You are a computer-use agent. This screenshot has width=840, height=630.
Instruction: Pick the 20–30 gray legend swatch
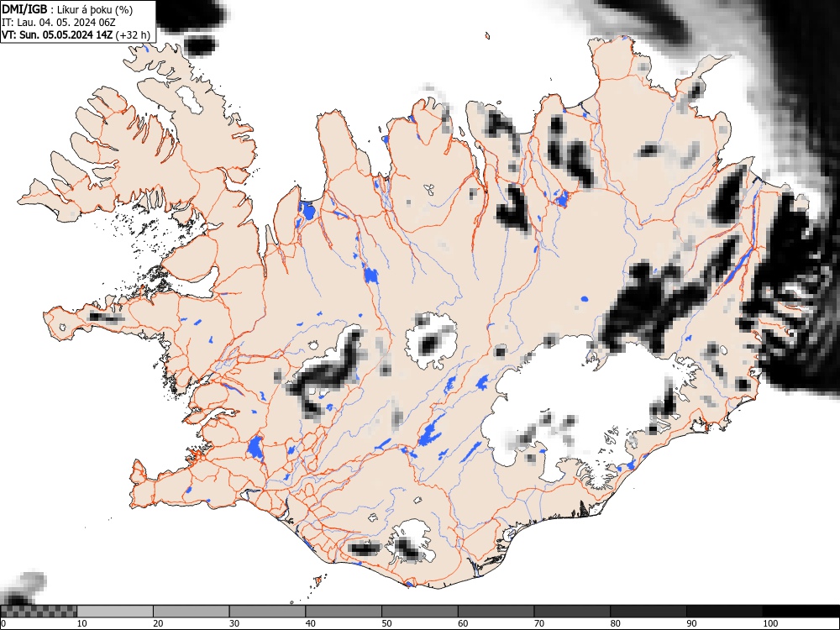192,611
